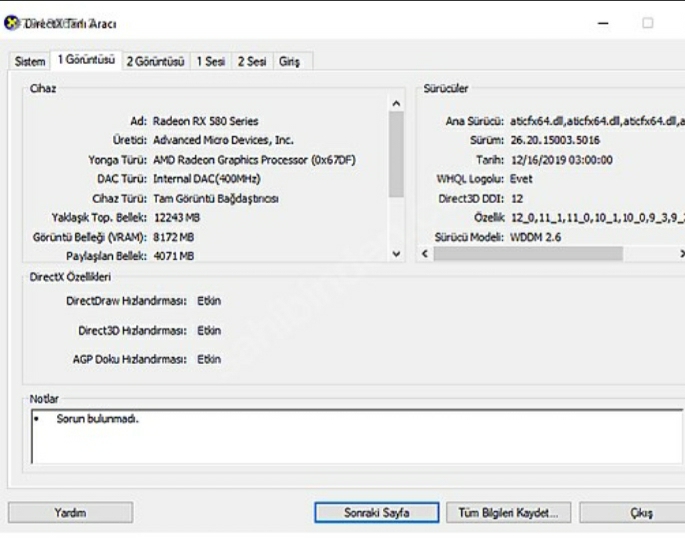Click the 'DirectDraw Hızlandırması:' label
This screenshot has height=538, width=685.
click(126, 301)
